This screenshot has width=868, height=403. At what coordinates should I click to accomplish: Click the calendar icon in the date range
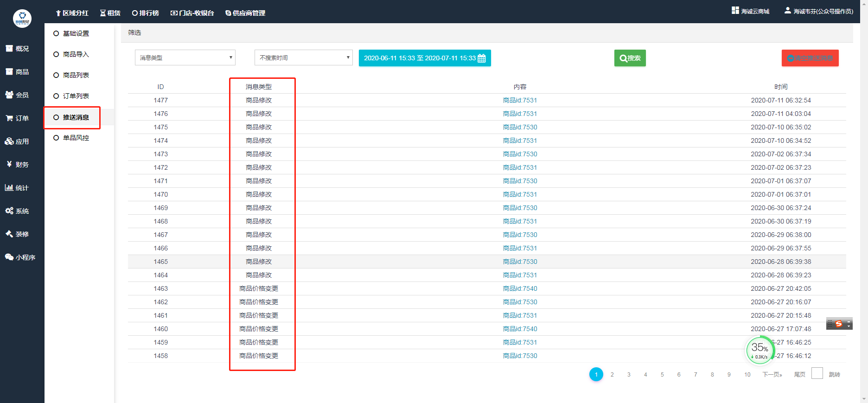[482, 58]
